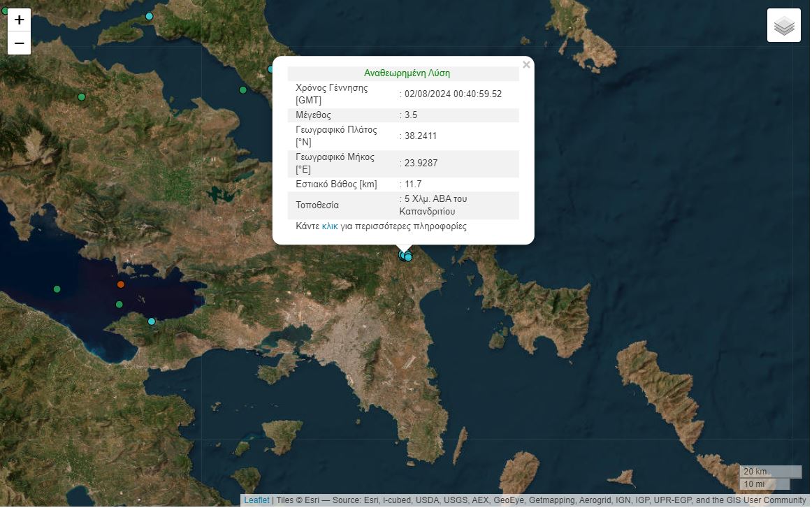This screenshot has width=812, height=508.
Task: Select green marker at top-left map corner
Action: pyautogui.click(x=4, y=10)
